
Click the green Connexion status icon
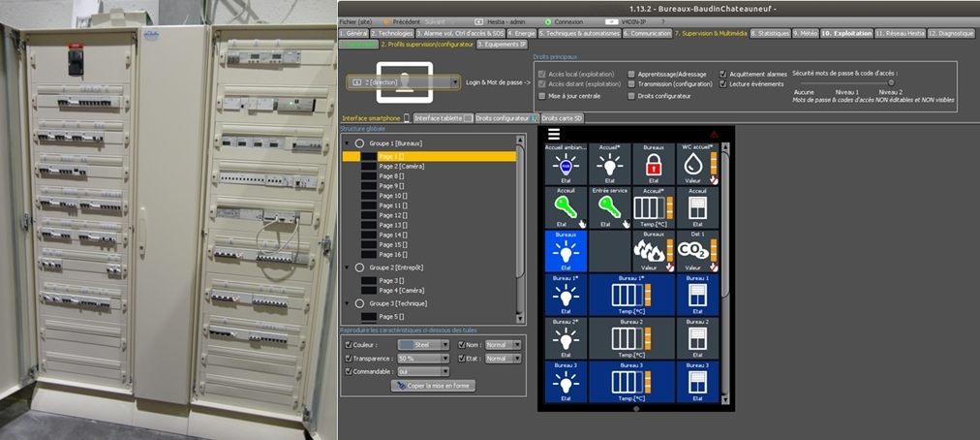[548, 22]
